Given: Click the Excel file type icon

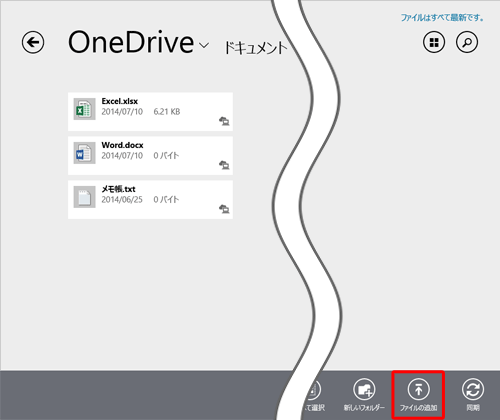Looking at the screenshot, I should click(x=84, y=109).
